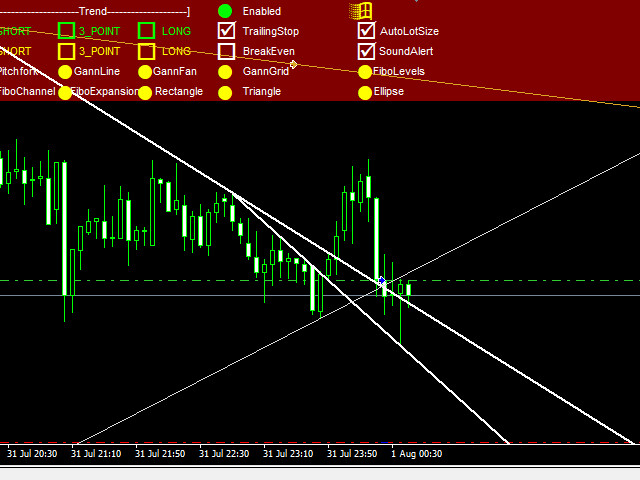Tick the yellow 3_POINT checkbox

click(67, 51)
